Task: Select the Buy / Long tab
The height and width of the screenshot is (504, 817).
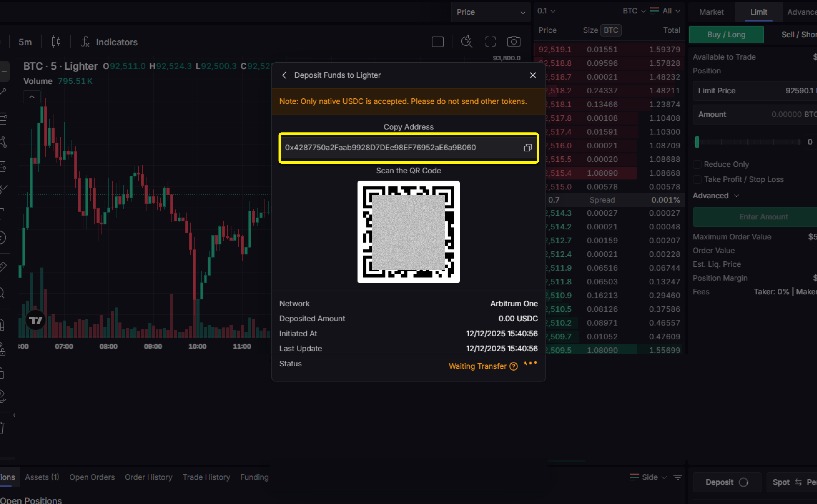Action: pos(726,35)
